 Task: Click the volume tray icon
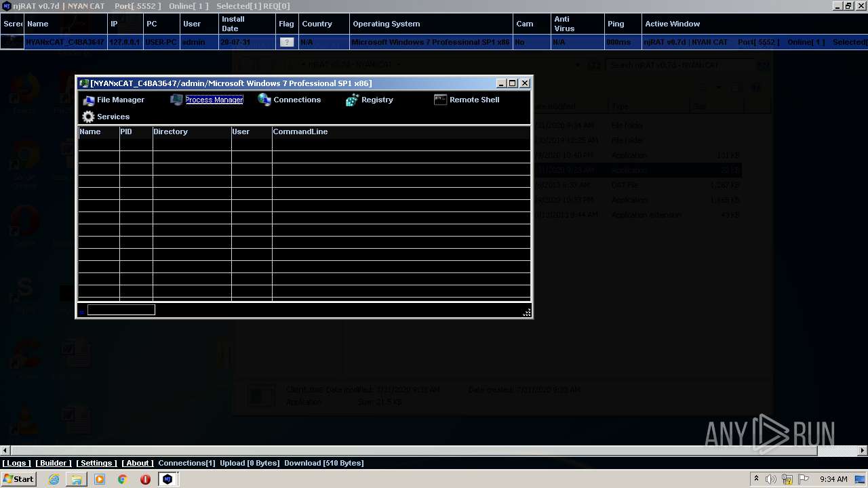coord(771,479)
